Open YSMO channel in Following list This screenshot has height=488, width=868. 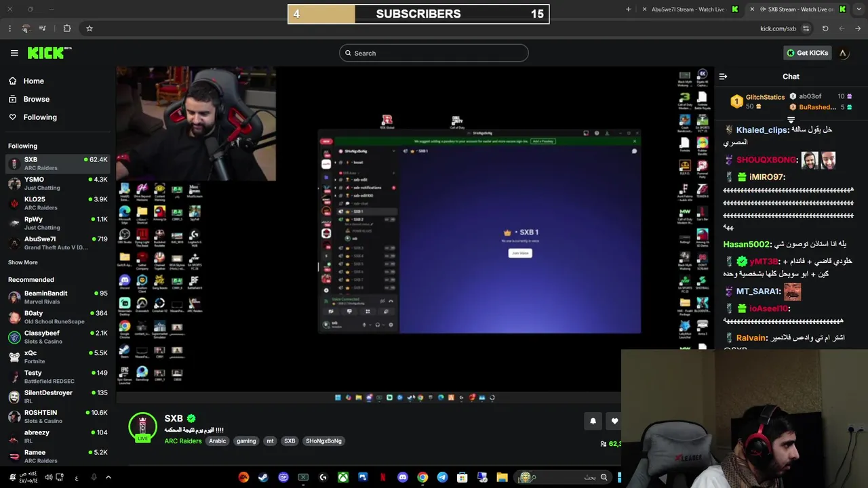click(x=58, y=184)
